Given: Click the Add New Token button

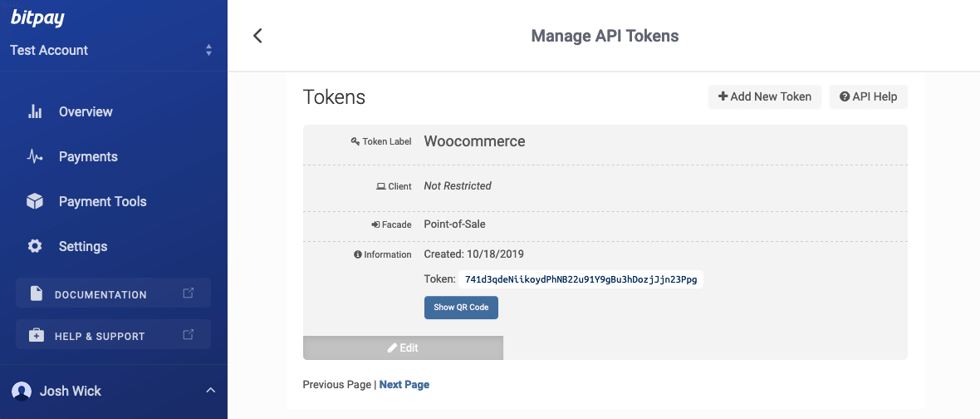Looking at the screenshot, I should click(x=765, y=96).
